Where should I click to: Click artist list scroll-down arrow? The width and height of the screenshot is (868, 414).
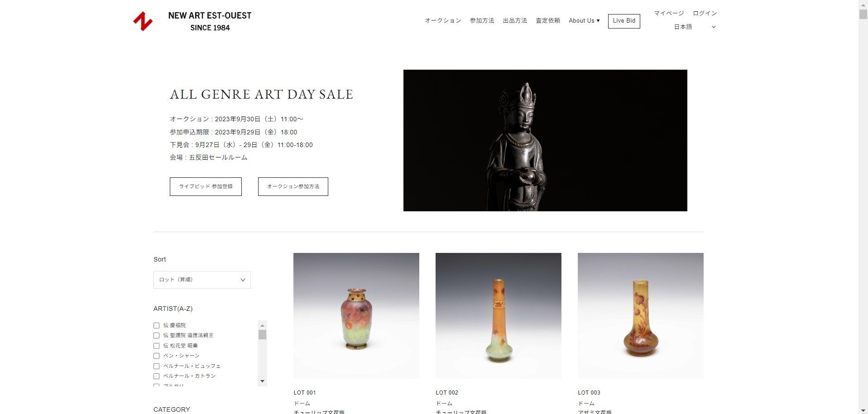coord(262,381)
